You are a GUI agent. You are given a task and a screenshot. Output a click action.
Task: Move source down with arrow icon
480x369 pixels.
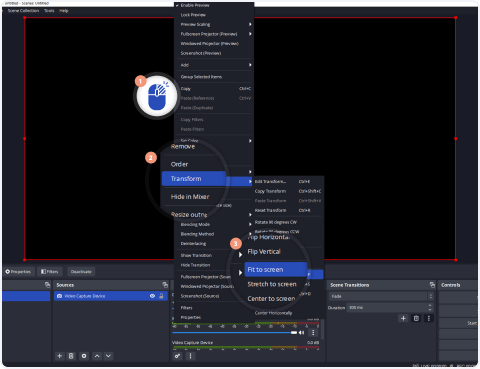108,356
